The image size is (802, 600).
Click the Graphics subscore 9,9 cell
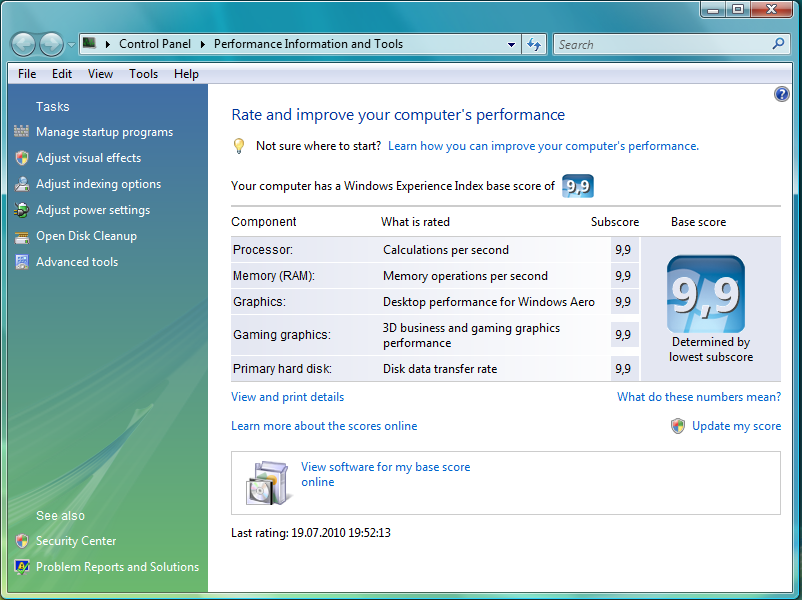point(623,302)
